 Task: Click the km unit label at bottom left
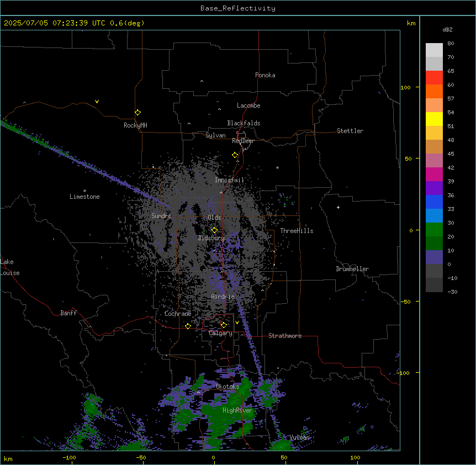tap(8, 458)
